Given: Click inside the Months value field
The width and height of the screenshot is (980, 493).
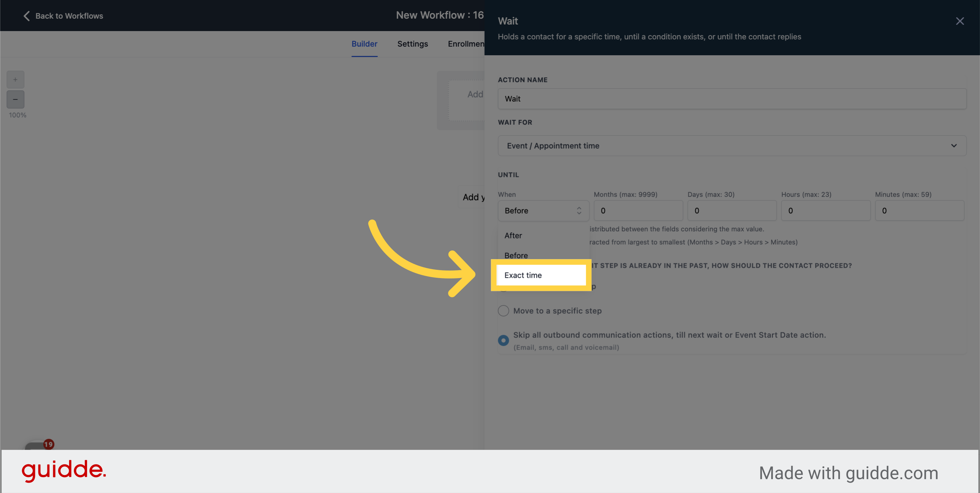Looking at the screenshot, I should pyautogui.click(x=638, y=211).
